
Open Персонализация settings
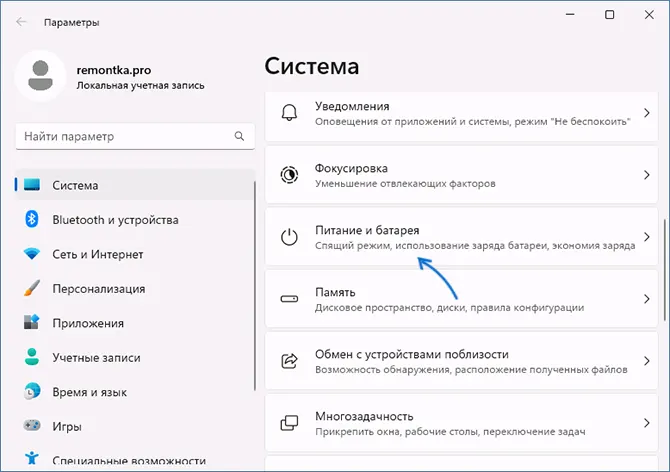coord(135,288)
